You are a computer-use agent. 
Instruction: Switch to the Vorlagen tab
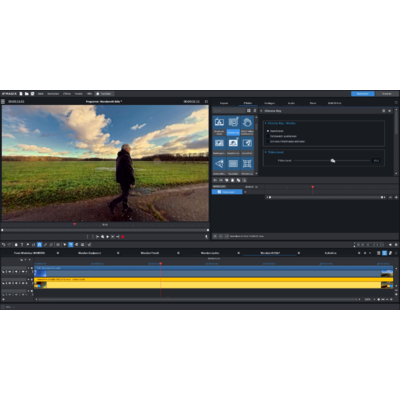[269, 103]
